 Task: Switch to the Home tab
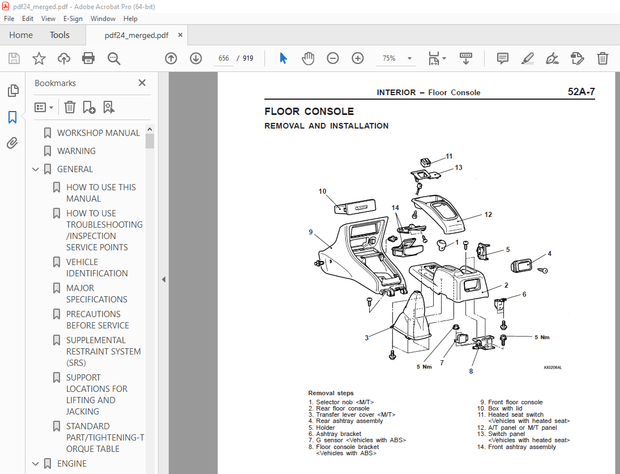click(21, 35)
